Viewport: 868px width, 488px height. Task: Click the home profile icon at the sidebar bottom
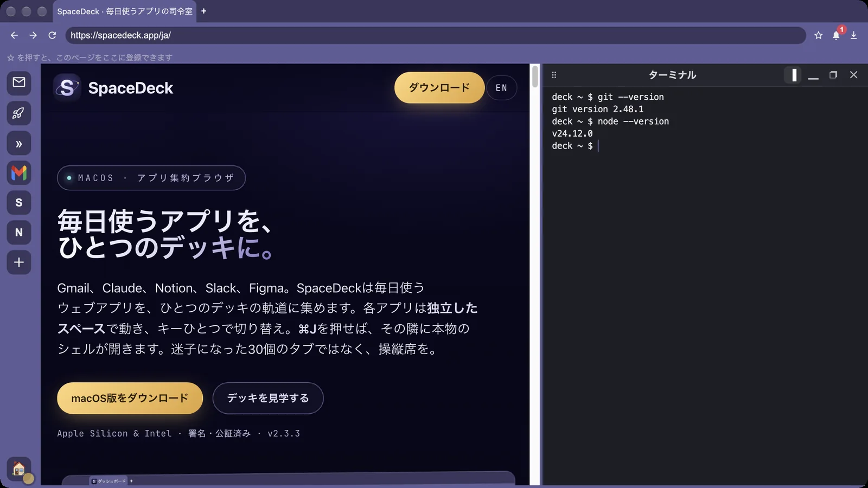(x=19, y=469)
